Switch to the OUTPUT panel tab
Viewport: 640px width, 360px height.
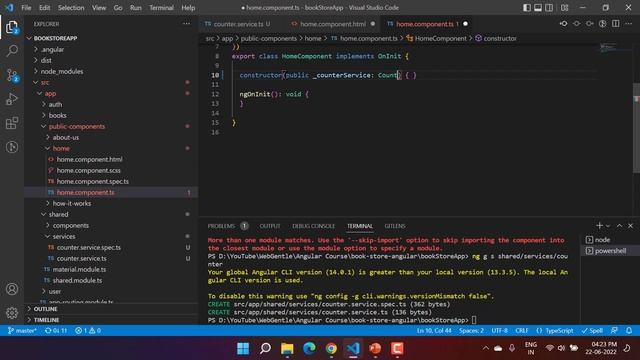point(270,226)
